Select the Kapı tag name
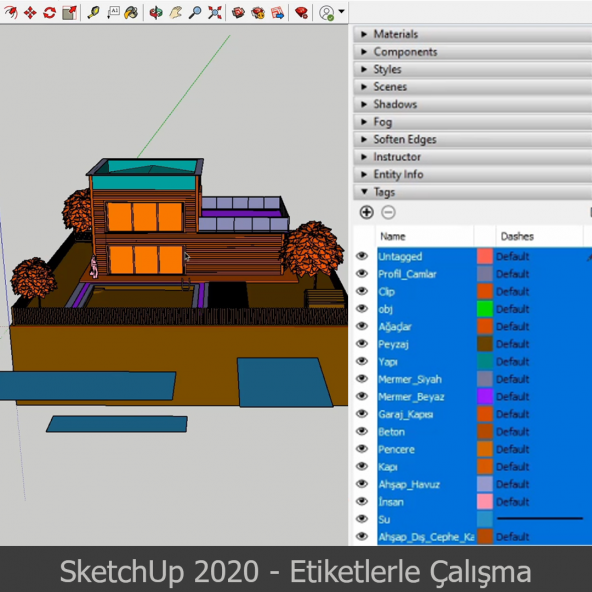This screenshot has height=592, width=592. click(x=388, y=467)
